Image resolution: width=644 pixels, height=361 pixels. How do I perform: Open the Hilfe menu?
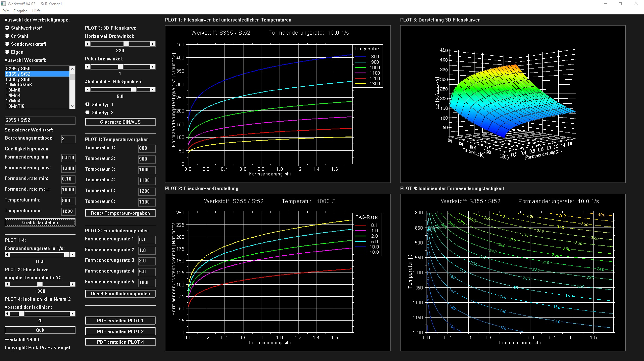(36, 11)
